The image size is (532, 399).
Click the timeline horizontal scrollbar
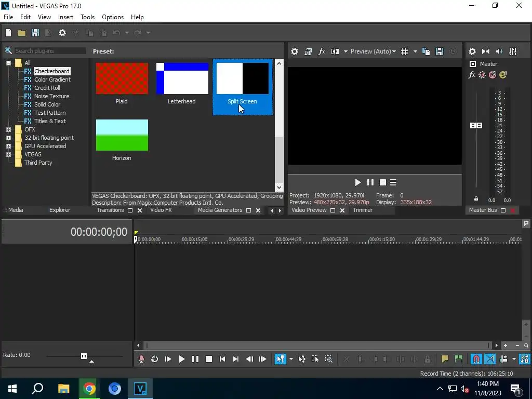pyautogui.click(x=317, y=345)
